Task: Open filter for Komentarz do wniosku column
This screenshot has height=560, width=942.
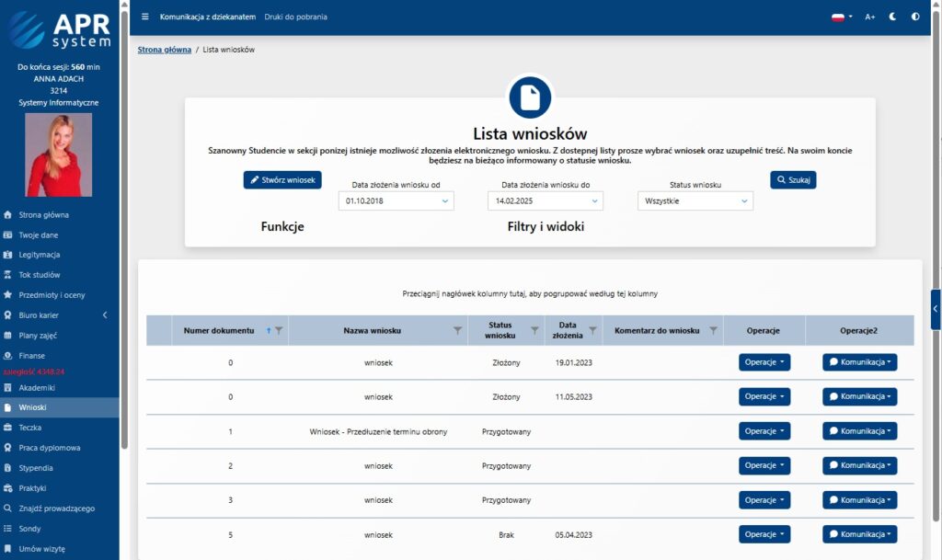Action: 713,330
